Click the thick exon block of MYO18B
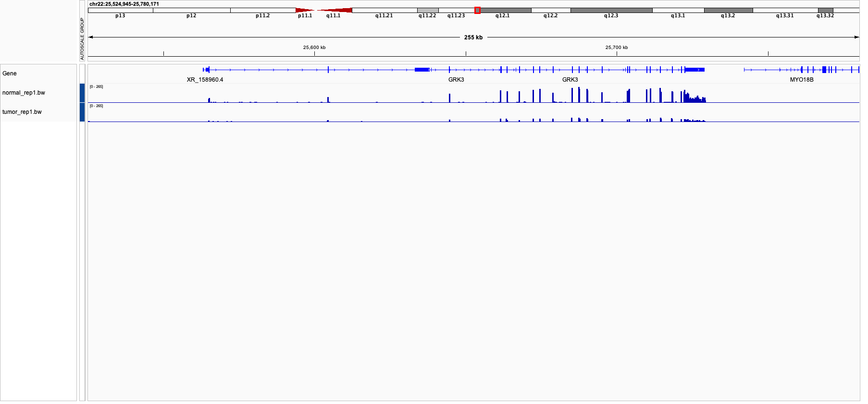The height and width of the screenshot is (404, 868). [x=824, y=70]
